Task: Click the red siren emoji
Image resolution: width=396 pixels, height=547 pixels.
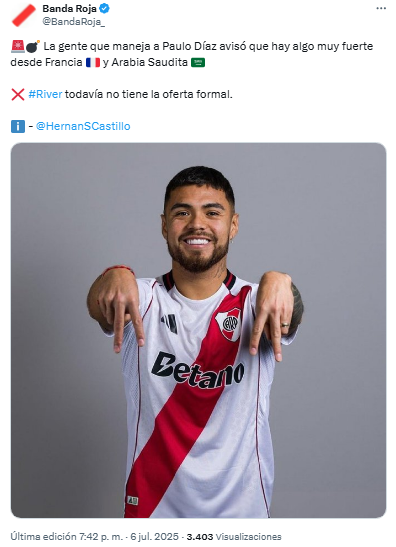Action: point(18,46)
